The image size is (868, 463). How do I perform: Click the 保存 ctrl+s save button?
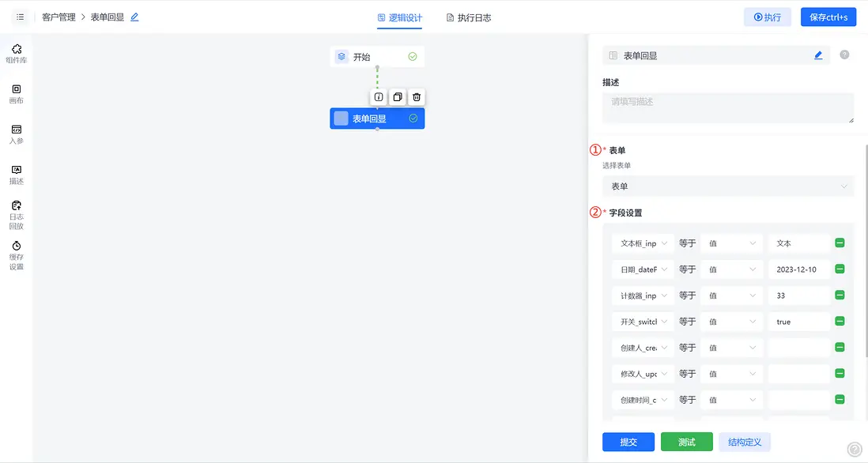[828, 16]
